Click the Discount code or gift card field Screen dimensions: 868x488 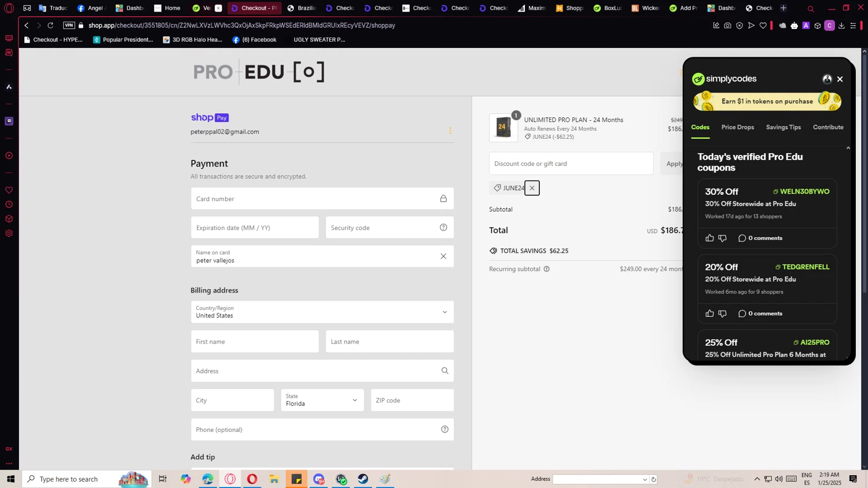[x=571, y=164]
